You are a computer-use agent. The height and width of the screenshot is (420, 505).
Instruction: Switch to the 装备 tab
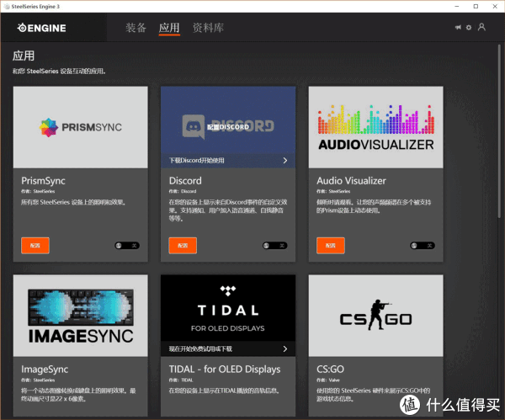(136, 28)
